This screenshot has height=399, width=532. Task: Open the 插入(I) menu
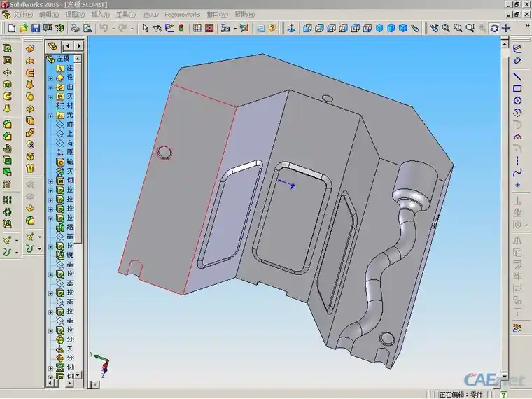pos(100,15)
